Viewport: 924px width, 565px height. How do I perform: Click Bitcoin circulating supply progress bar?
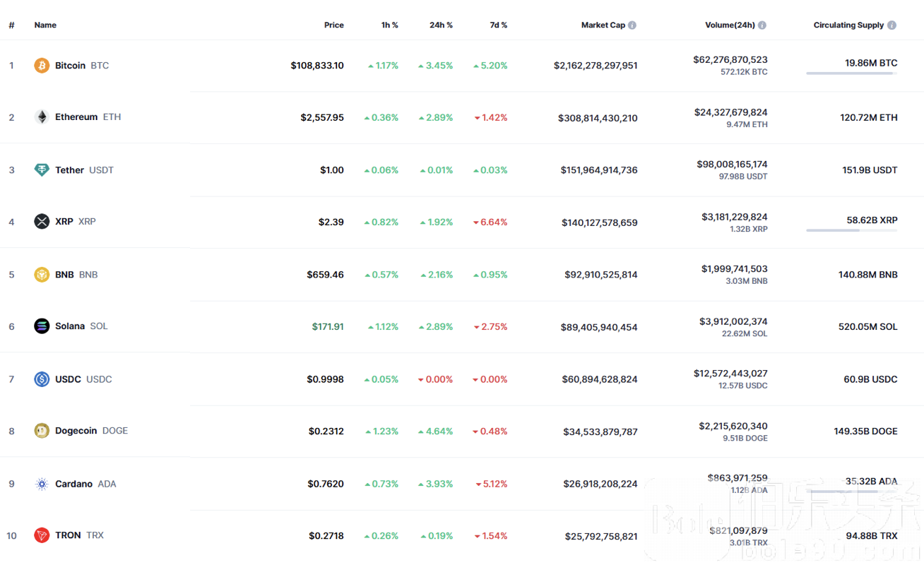pos(852,73)
